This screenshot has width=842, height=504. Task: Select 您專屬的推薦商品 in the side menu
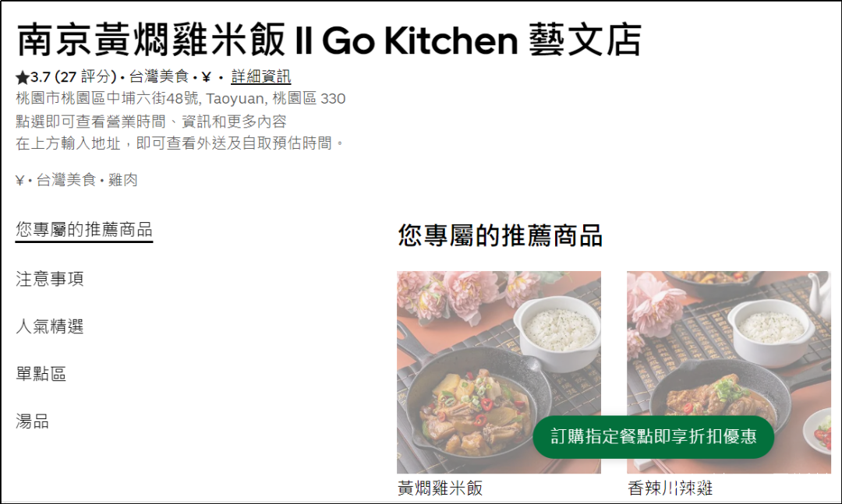point(83,230)
